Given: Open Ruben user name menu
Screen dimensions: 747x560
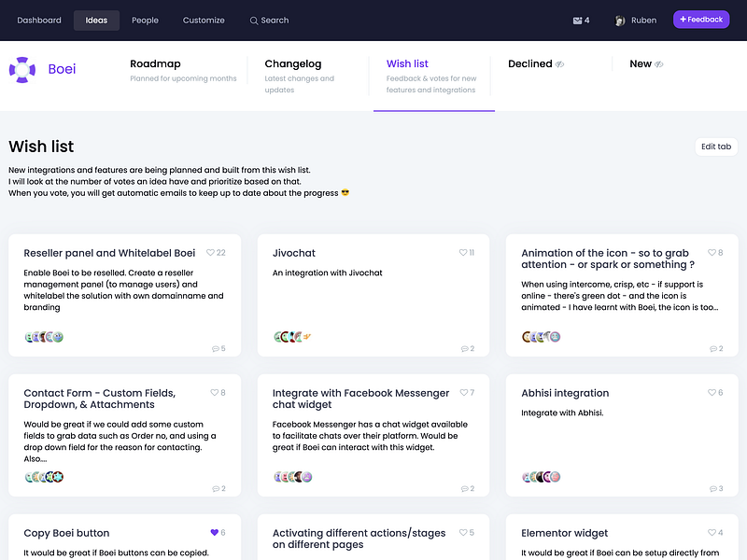Looking at the screenshot, I should click(643, 21).
